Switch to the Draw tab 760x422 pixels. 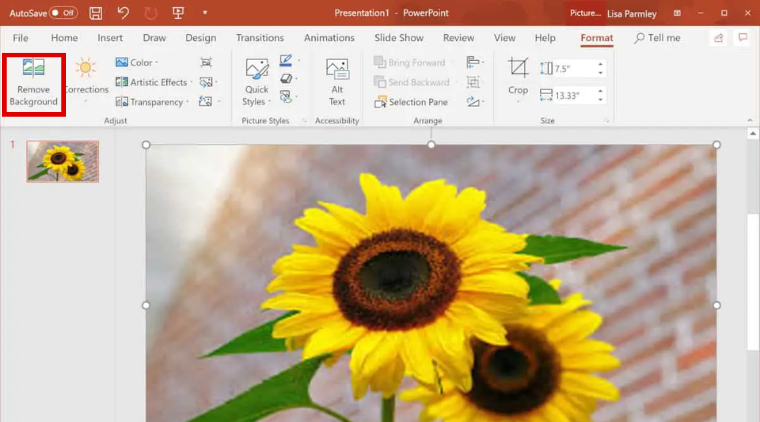[154, 38]
